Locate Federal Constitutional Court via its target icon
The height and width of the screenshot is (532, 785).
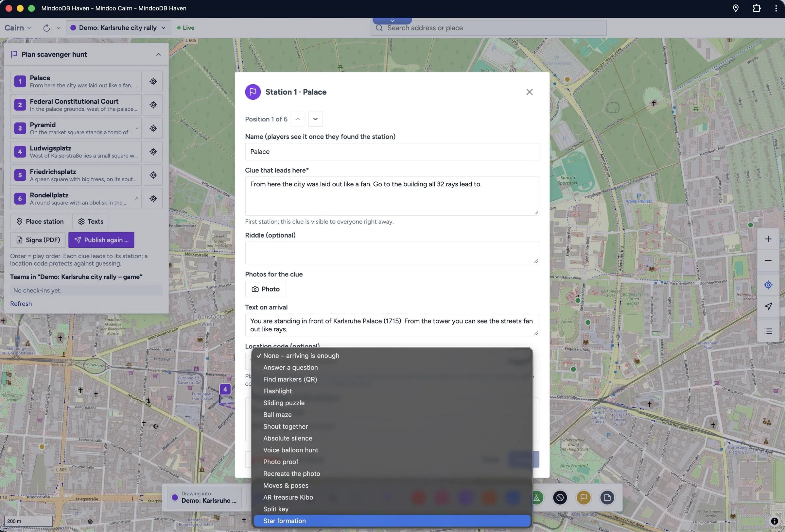(153, 105)
